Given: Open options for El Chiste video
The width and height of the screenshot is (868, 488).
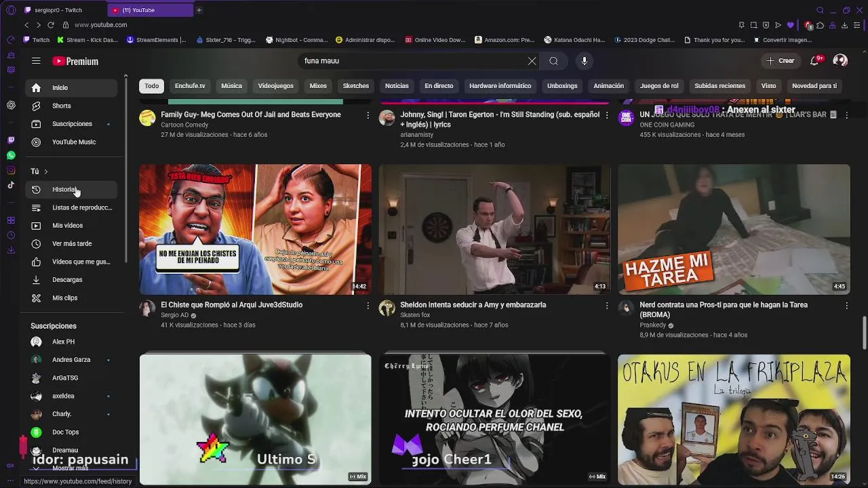Looking at the screenshot, I should (x=368, y=306).
